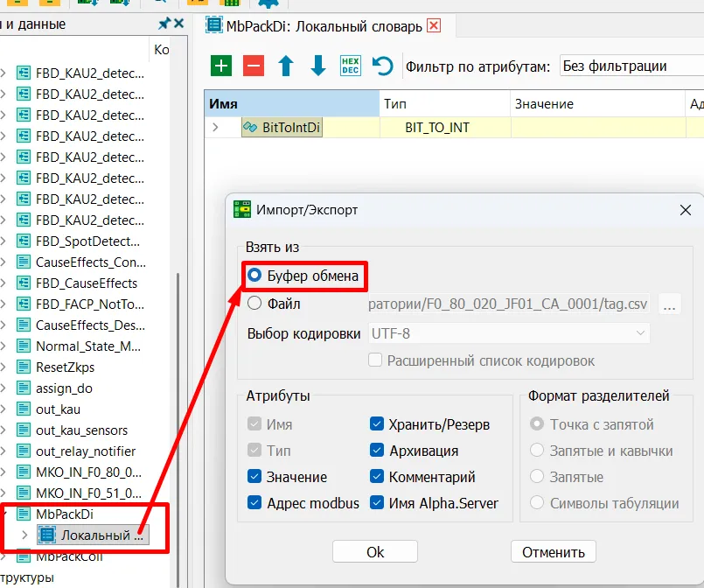Expand the CauseEffects_Des tree node
This screenshot has width=704, height=588.
pos(3,325)
